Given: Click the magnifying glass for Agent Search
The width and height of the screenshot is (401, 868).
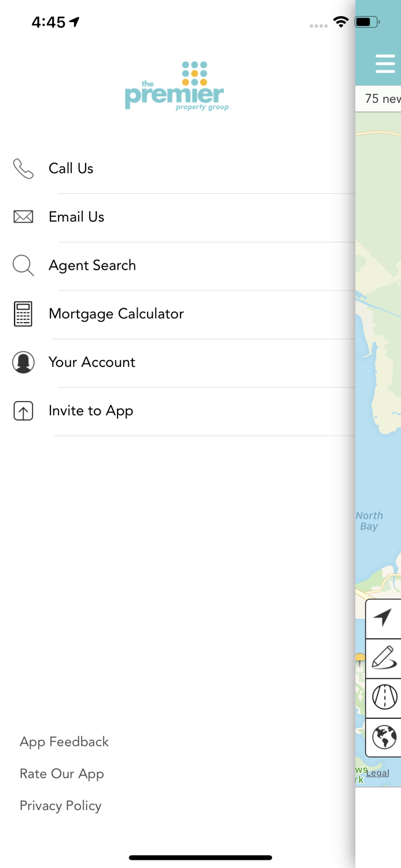Looking at the screenshot, I should click(23, 265).
